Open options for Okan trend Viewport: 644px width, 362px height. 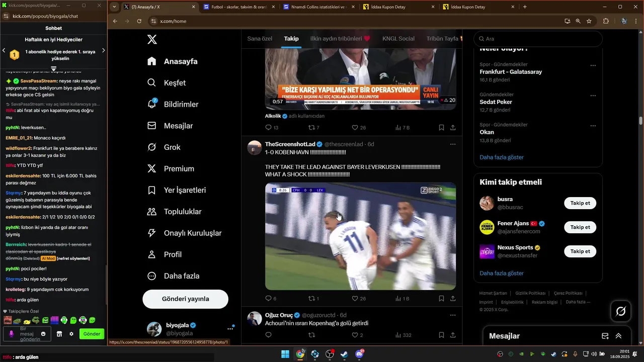(593, 126)
